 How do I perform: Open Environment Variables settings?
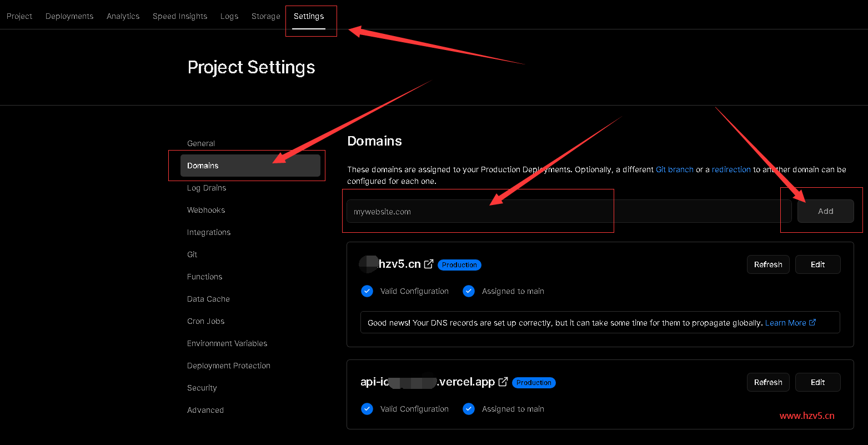(x=227, y=343)
